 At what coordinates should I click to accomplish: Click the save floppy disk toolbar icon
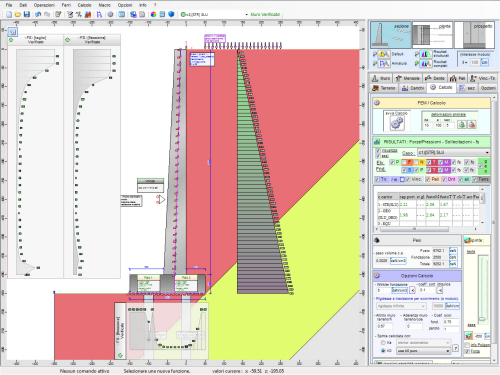point(27,14)
